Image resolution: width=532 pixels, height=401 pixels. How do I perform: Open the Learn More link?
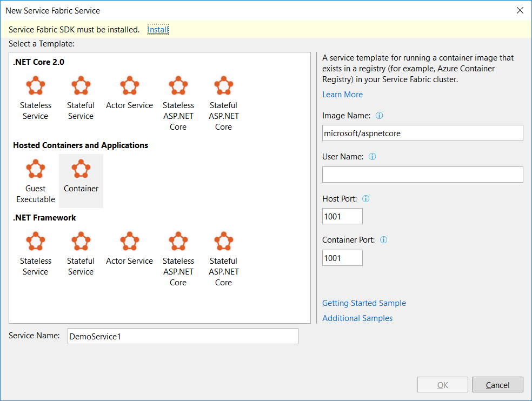(x=342, y=95)
